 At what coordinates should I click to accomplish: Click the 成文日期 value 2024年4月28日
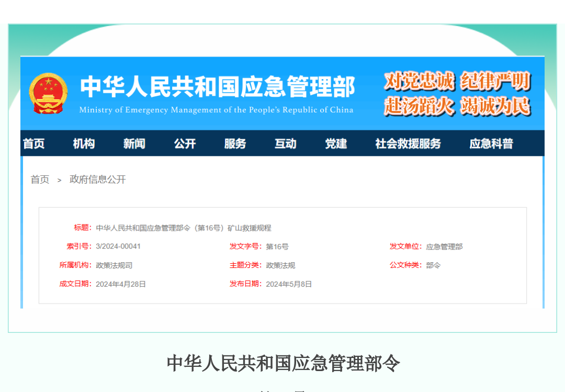(x=121, y=284)
